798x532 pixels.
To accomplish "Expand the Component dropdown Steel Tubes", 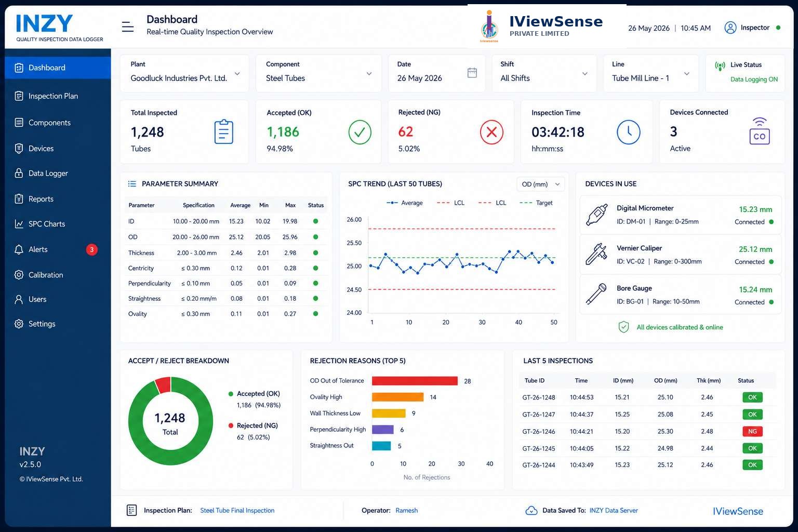I will [x=319, y=73].
